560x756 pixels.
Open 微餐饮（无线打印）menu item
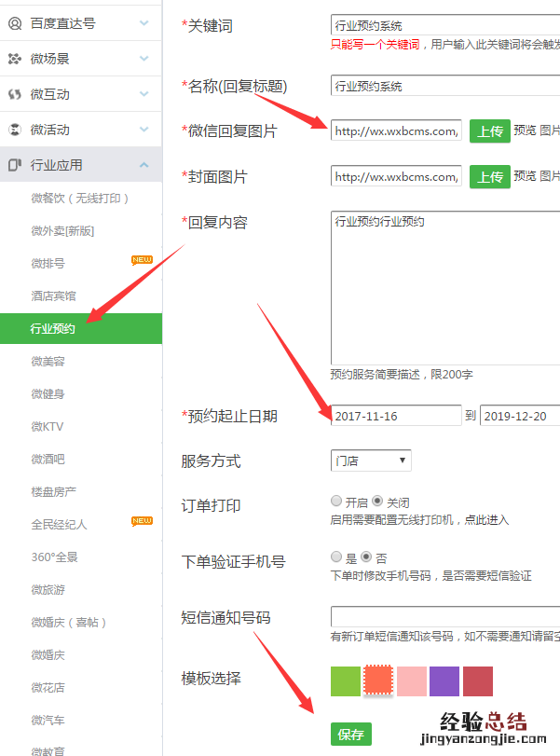click(80, 199)
